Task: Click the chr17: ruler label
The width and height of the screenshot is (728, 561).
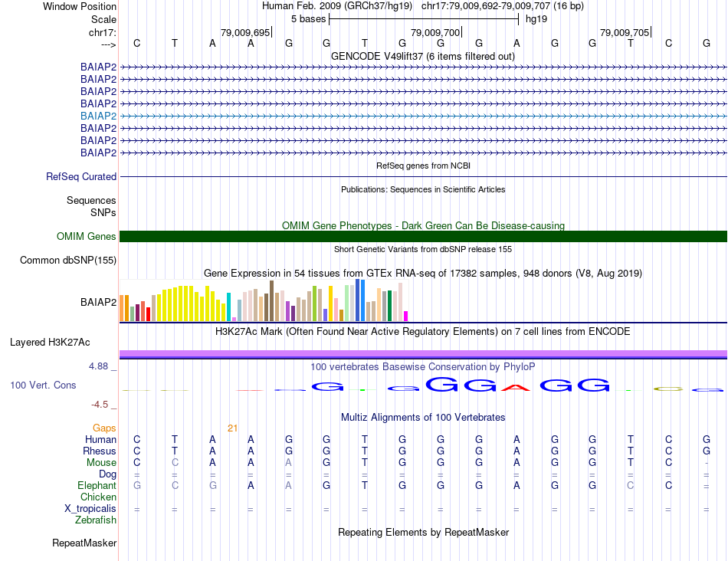Action: coord(103,32)
